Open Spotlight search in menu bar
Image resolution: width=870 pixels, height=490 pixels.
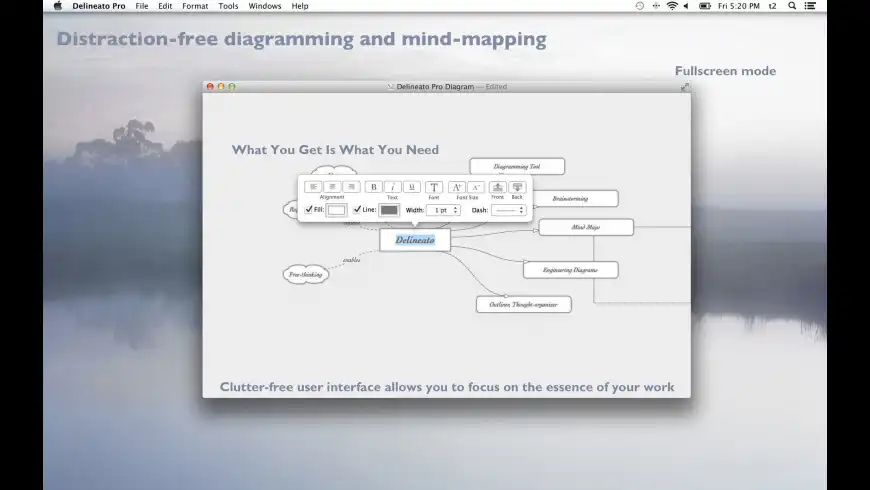[x=792, y=6]
